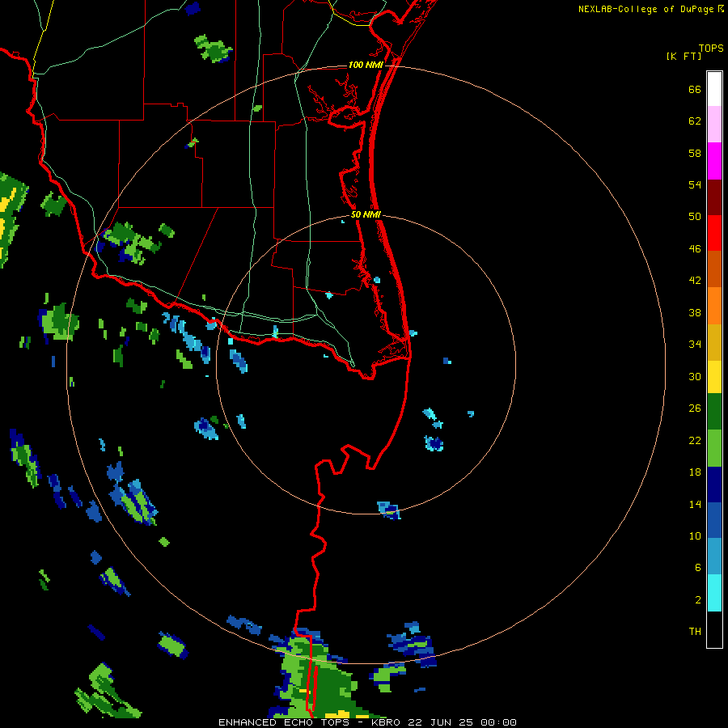The height and width of the screenshot is (728, 728).
Task: Pick the medium blue swatch between 10 and 14
Action: (714, 520)
